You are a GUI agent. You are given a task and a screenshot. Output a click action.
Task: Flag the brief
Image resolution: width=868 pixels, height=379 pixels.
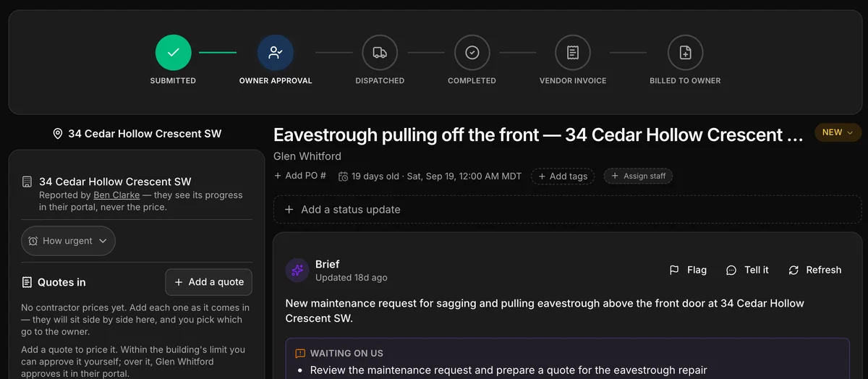pyautogui.click(x=688, y=270)
